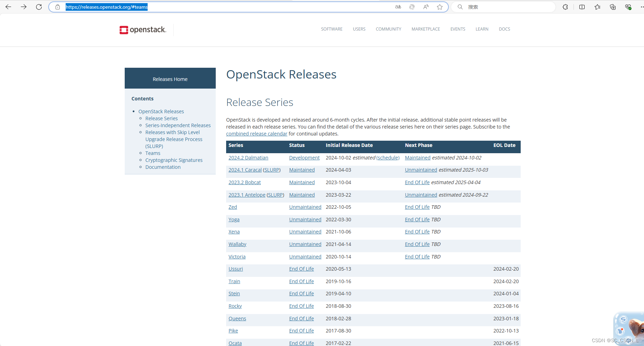Click the browser Back arrow

click(x=8, y=7)
